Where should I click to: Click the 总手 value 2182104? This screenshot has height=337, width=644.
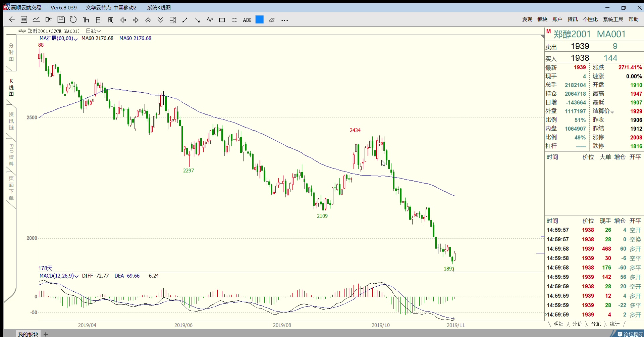(x=575, y=85)
